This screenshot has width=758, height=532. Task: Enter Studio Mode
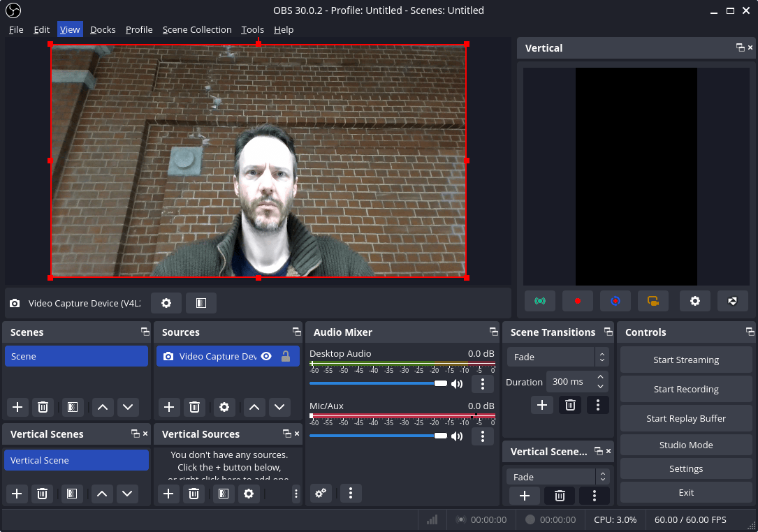coord(685,445)
